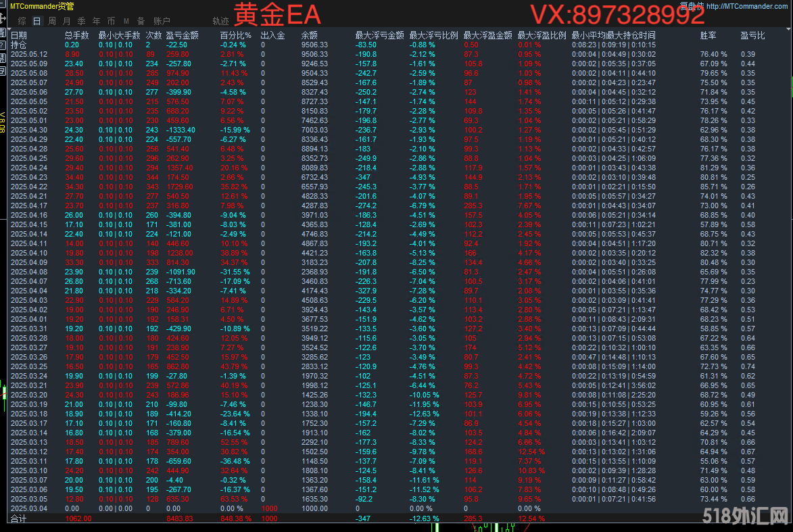The width and height of the screenshot is (793, 532).
Task: Click the 出入金 column header
Action: 272,35
